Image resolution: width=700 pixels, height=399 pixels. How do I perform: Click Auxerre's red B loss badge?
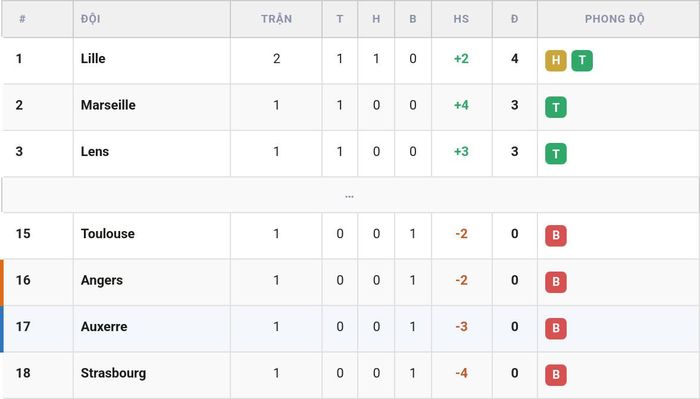pyautogui.click(x=555, y=328)
